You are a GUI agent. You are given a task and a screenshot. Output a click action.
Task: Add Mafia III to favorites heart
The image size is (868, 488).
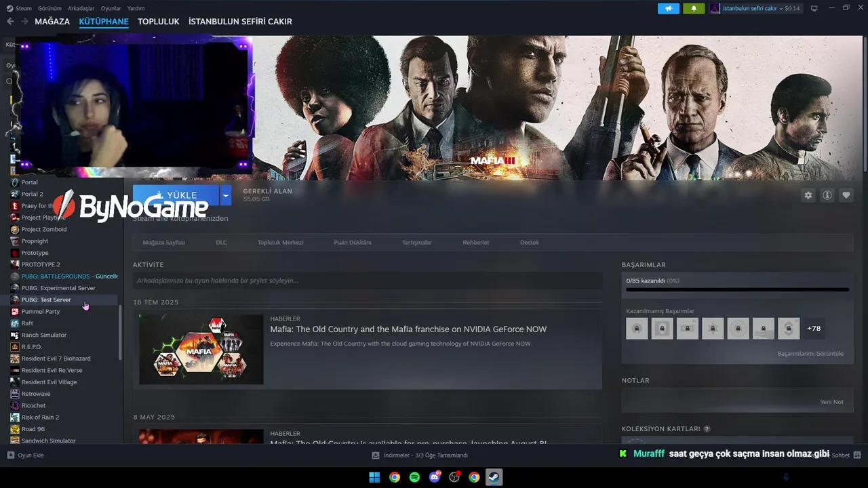[846, 195]
